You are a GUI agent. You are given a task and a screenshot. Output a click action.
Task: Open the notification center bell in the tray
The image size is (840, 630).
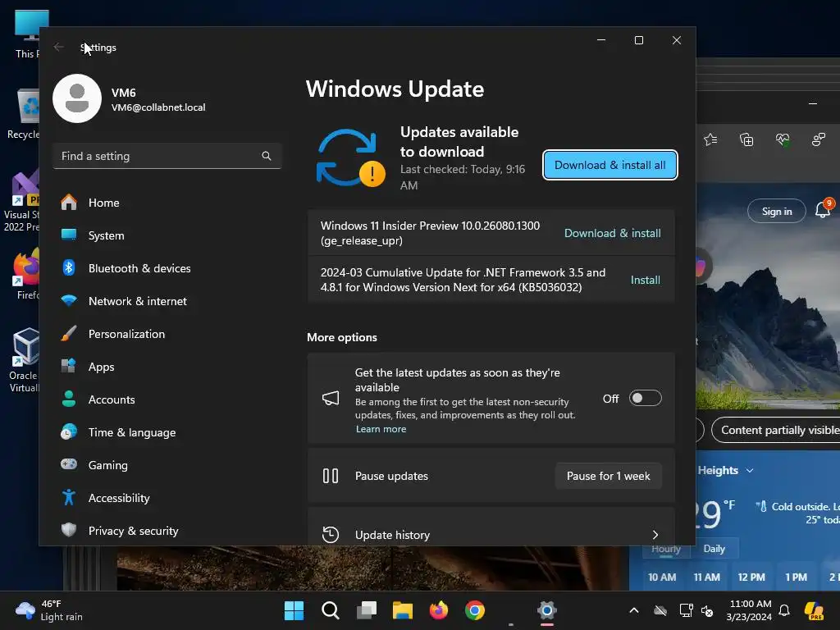(784, 610)
